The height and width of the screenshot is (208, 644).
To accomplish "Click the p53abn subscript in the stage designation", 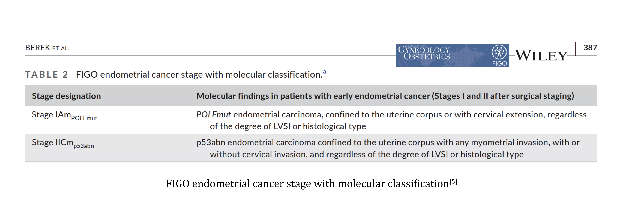I will (84, 146).
